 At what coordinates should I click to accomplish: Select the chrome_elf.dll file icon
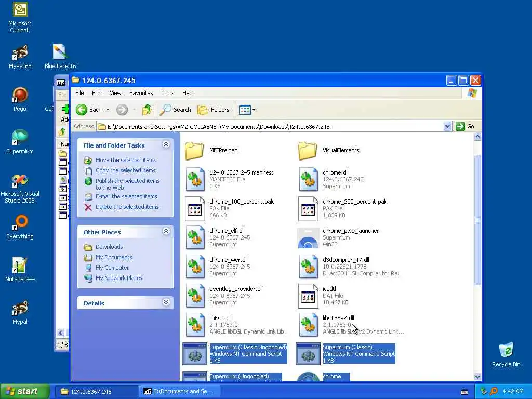click(195, 237)
